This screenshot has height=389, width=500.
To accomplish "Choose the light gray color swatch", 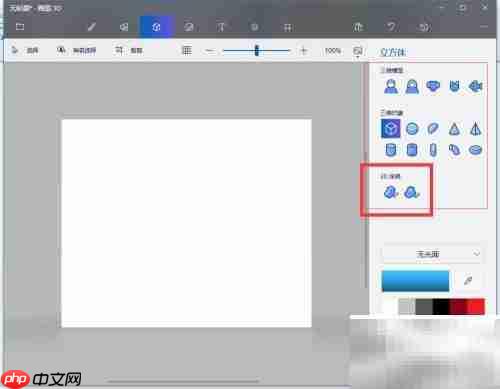I will 407,306.
